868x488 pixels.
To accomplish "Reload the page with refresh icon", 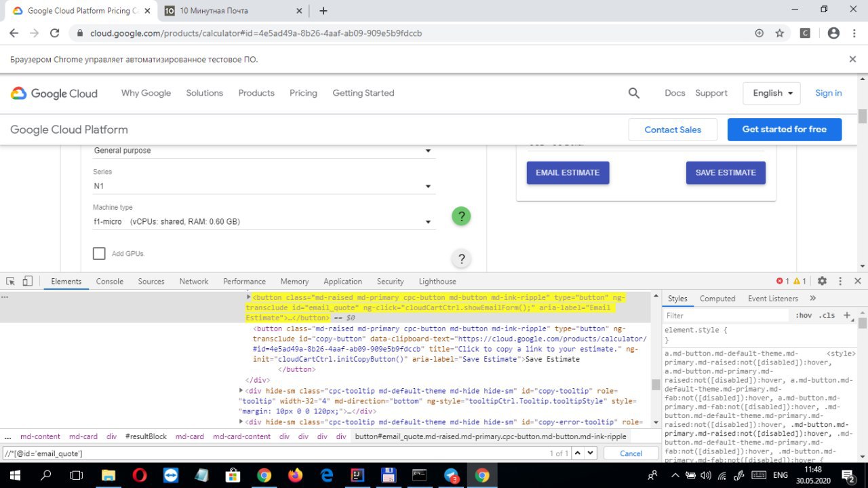I will click(55, 33).
